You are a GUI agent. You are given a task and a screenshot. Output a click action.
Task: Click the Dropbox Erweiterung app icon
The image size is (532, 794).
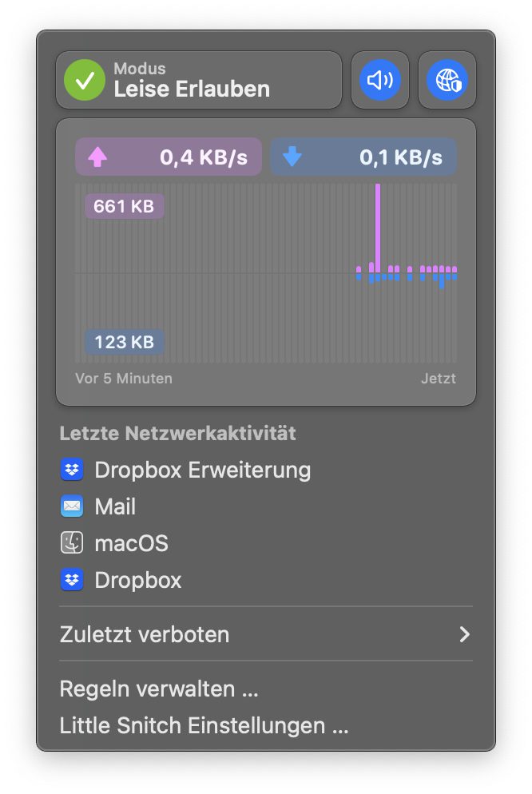tap(72, 470)
